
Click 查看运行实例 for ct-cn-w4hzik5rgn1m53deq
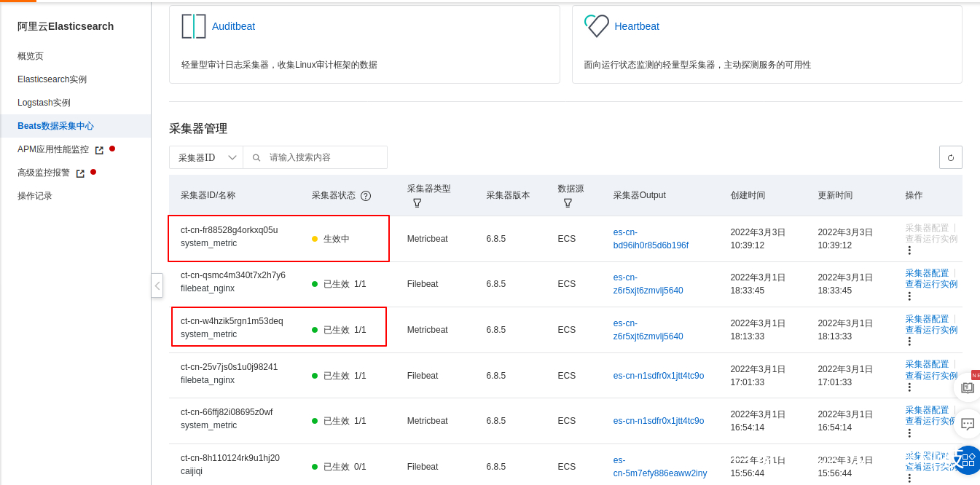coord(931,330)
